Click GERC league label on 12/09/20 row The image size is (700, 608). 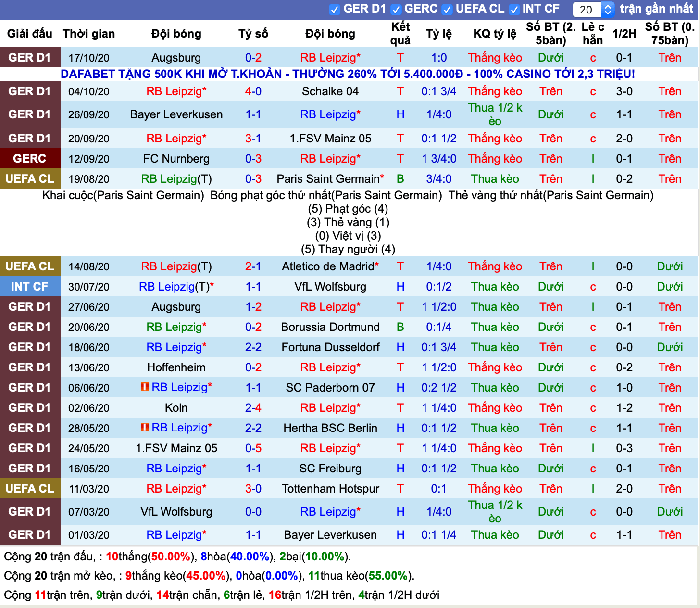(x=30, y=159)
